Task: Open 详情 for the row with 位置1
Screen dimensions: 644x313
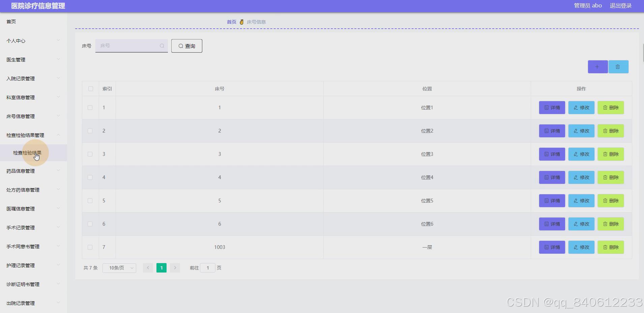Action: click(552, 108)
